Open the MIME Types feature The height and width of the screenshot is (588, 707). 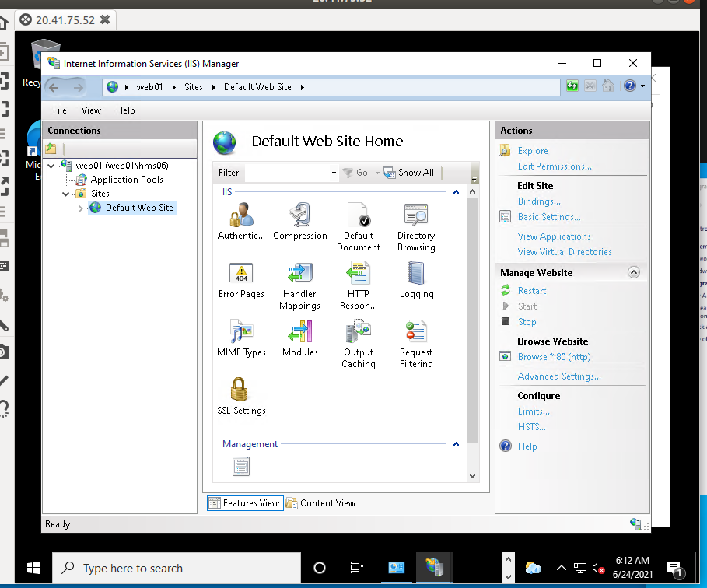pyautogui.click(x=241, y=338)
